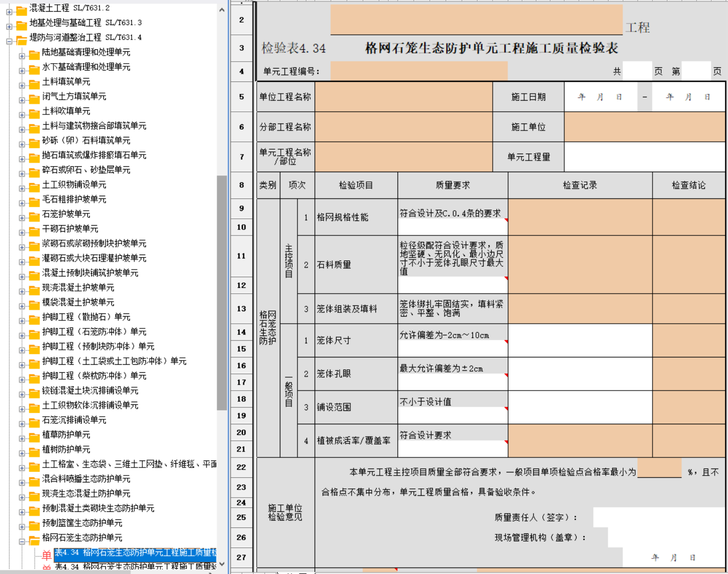728x574 pixels.
Task: Select the 植树防护单元 tree item
Action: pyautogui.click(x=66, y=449)
